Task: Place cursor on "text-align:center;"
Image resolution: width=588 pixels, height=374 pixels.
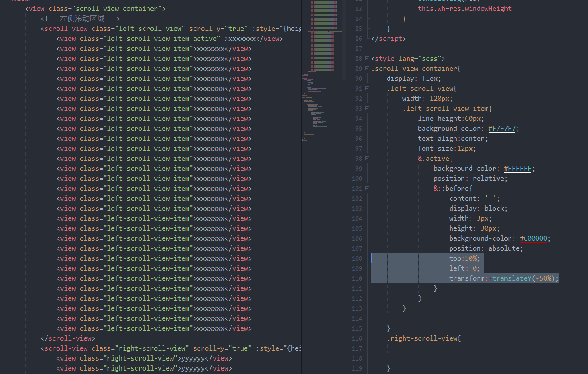Action: pyautogui.click(x=453, y=139)
